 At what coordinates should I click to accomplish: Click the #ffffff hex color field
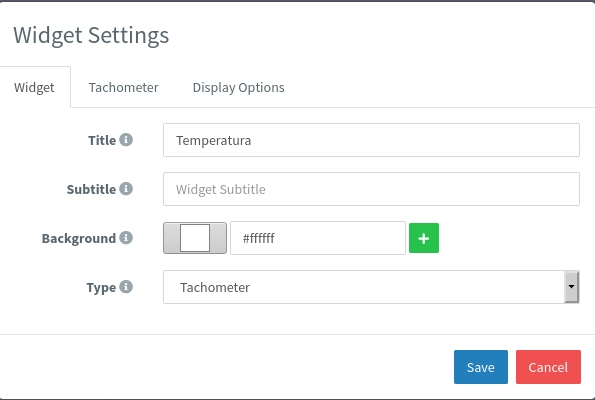[x=318, y=238]
